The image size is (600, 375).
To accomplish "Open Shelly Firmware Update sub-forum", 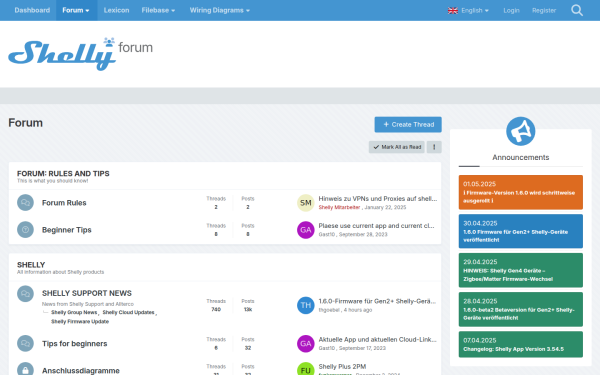I will click(80, 321).
